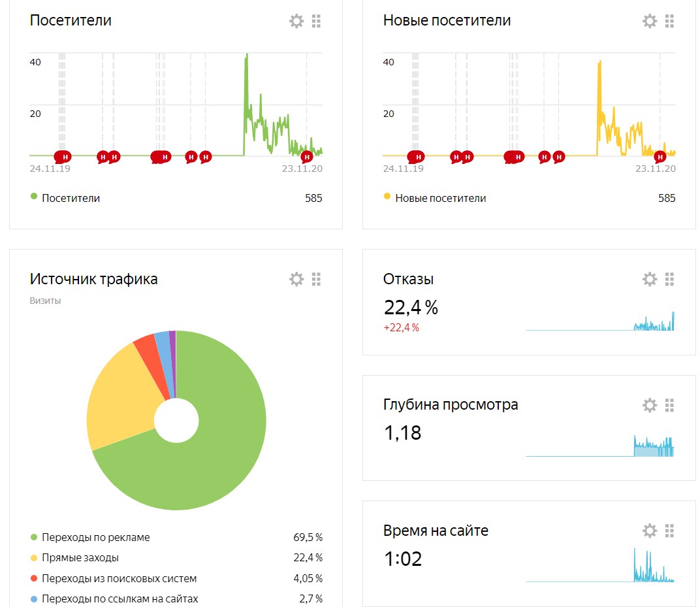
Task: Click the Глубина просмотра sparkline chart
Action: [x=600, y=447]
